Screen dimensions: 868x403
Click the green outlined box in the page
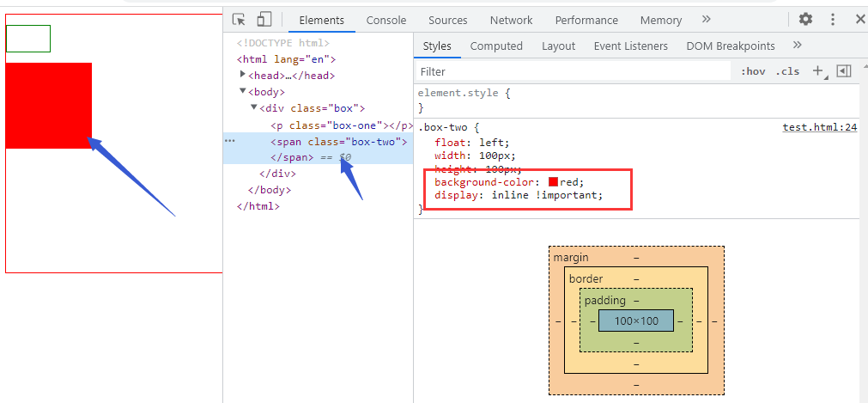coord(28,39)
